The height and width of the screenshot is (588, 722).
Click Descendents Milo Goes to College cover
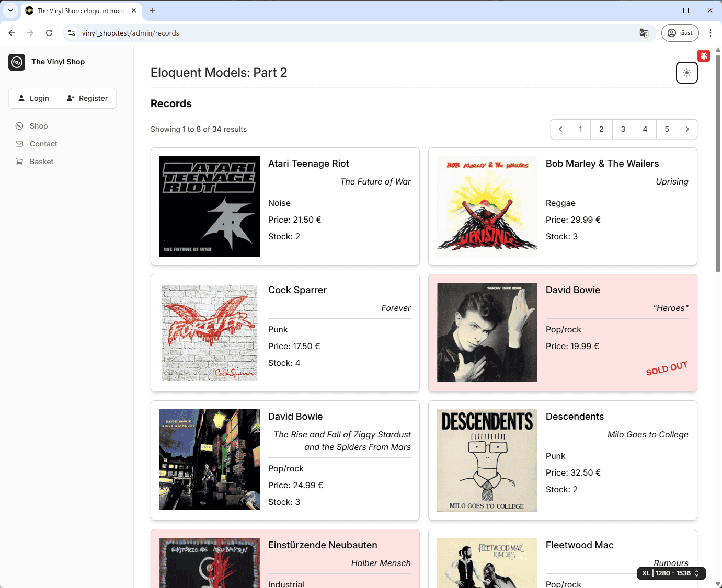[x=487, y=460]
